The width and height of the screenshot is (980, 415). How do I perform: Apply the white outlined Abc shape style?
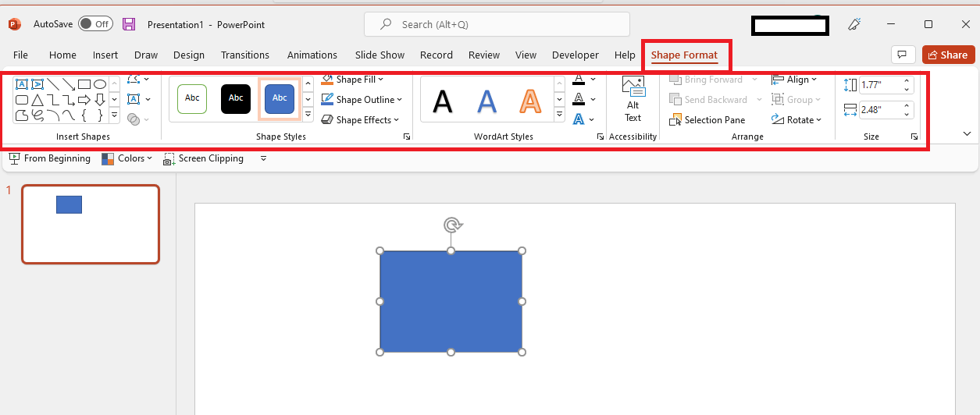(x=192, y=99)
